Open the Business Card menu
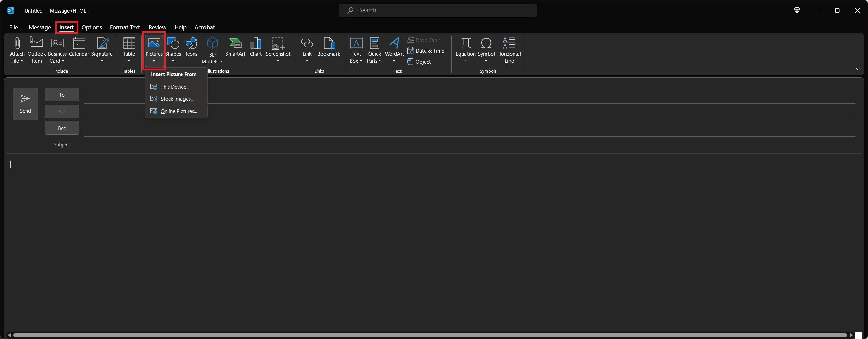The width and height of the screenshot is (868, 339). [x=57, y=50]
